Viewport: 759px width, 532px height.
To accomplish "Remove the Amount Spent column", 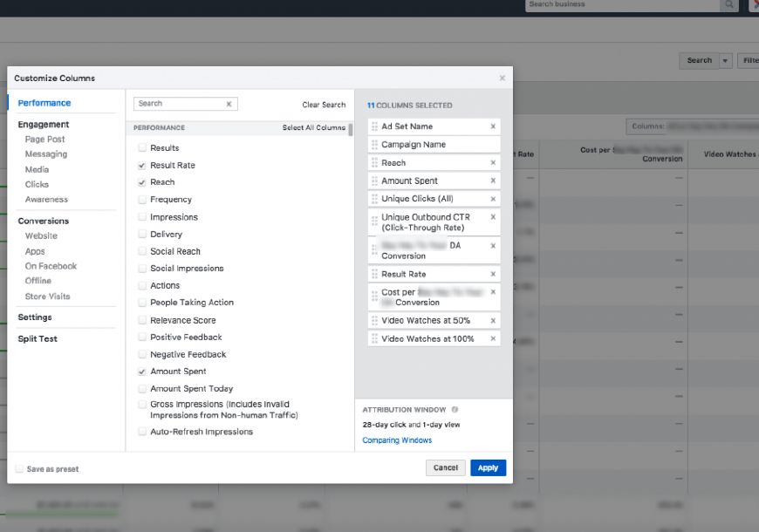I will (x=493, y=181).
